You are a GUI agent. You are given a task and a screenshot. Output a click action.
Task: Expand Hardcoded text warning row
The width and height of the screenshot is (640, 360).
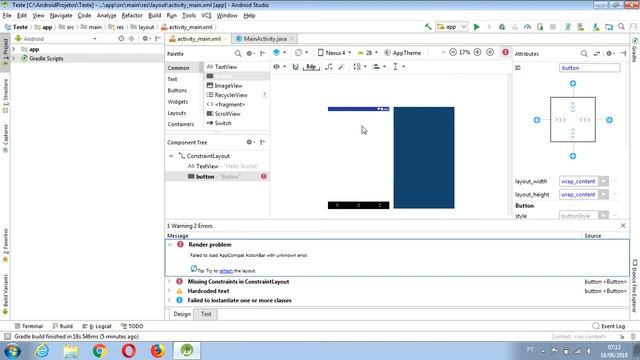[169, 291]
